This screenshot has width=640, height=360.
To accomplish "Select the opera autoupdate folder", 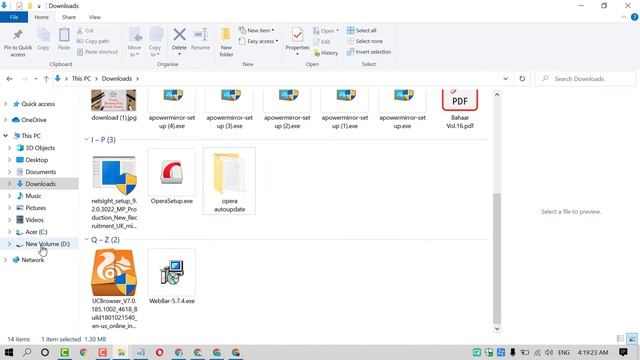I will tap(229, 181).
